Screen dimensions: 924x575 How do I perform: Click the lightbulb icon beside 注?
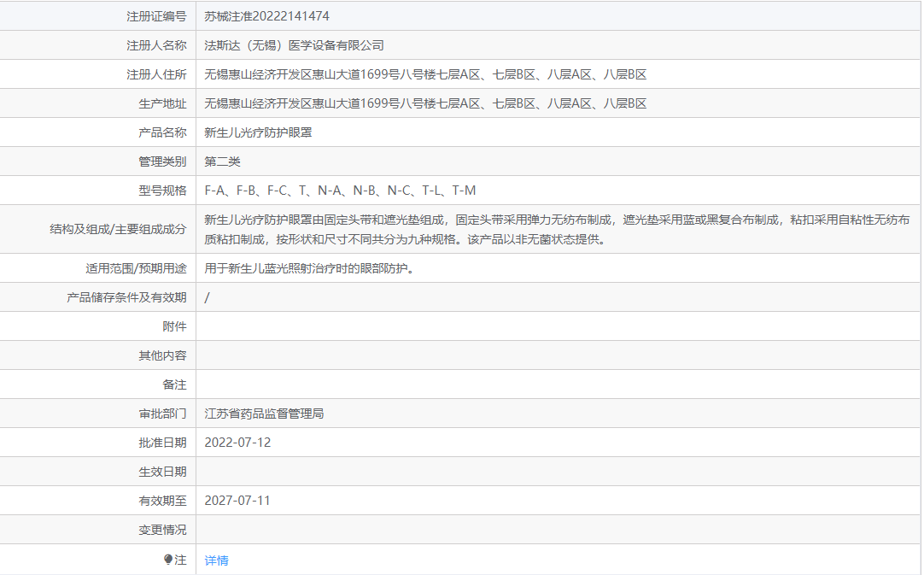[x=168, y=559]
